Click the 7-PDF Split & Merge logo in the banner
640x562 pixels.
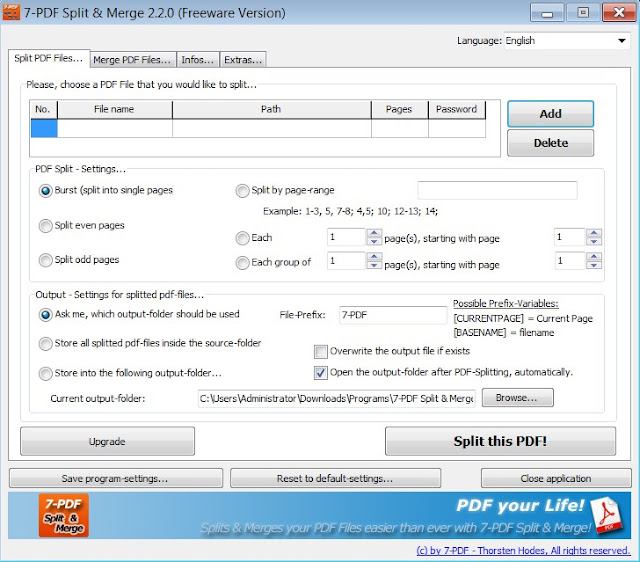63,515
